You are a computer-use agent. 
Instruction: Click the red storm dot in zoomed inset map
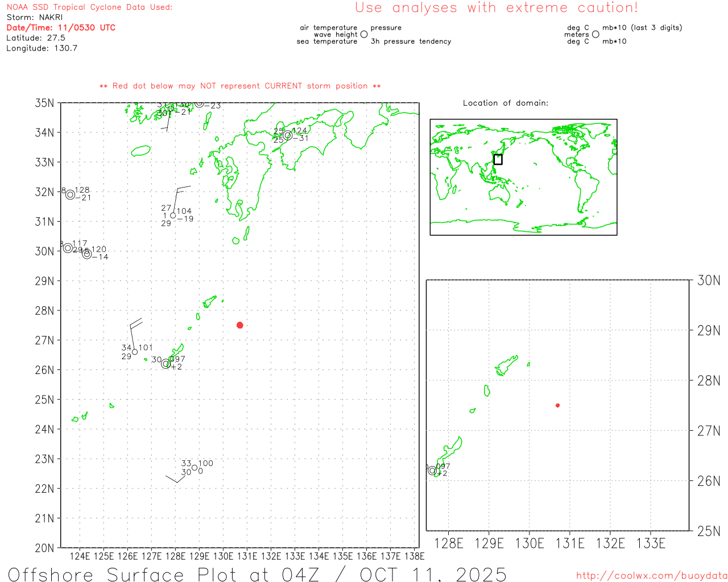point(557,405)
